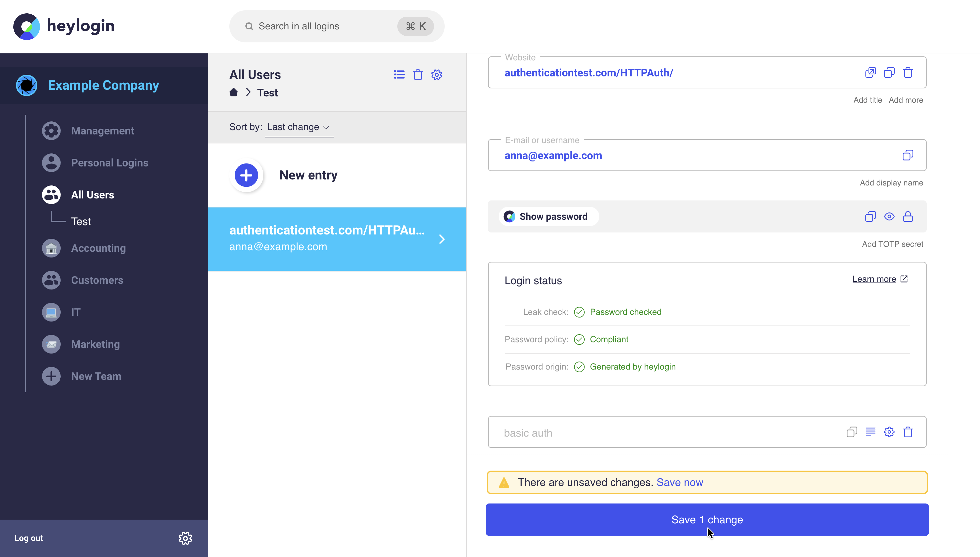Viewport: 980px width, 557px height.
Task: Click the Marketing envelope icon
Action: coord(51,344)
